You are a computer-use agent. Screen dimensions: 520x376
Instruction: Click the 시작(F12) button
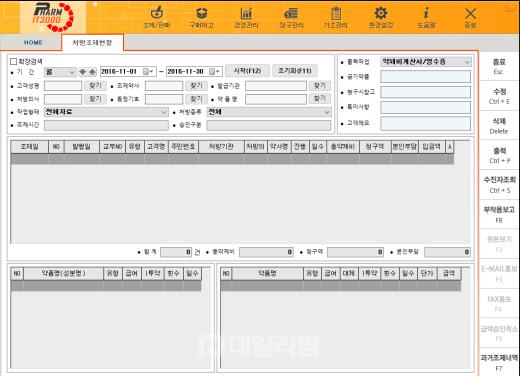[247, 71]
